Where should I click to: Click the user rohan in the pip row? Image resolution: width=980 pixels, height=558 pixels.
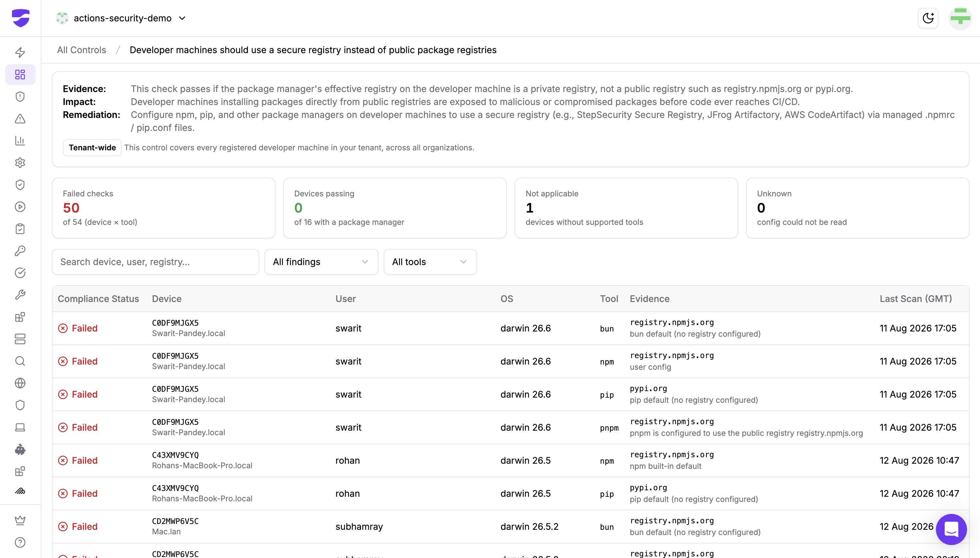click(x=348, y=493)
